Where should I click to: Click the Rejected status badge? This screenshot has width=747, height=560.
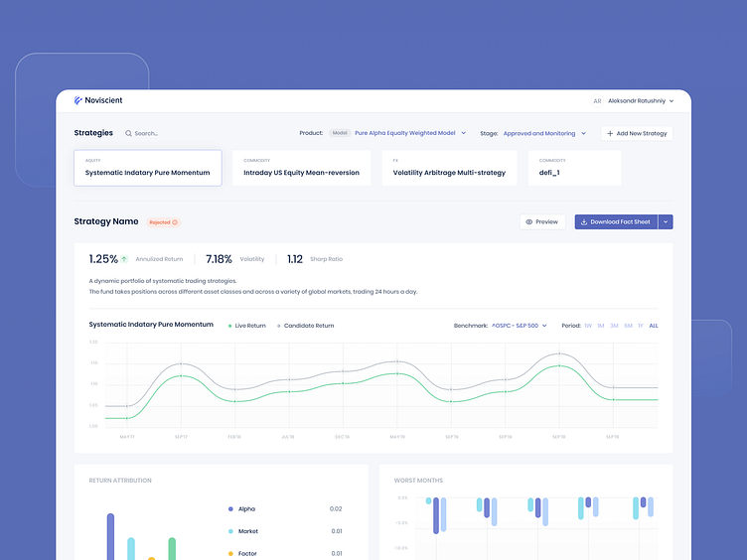click(163, 222)
